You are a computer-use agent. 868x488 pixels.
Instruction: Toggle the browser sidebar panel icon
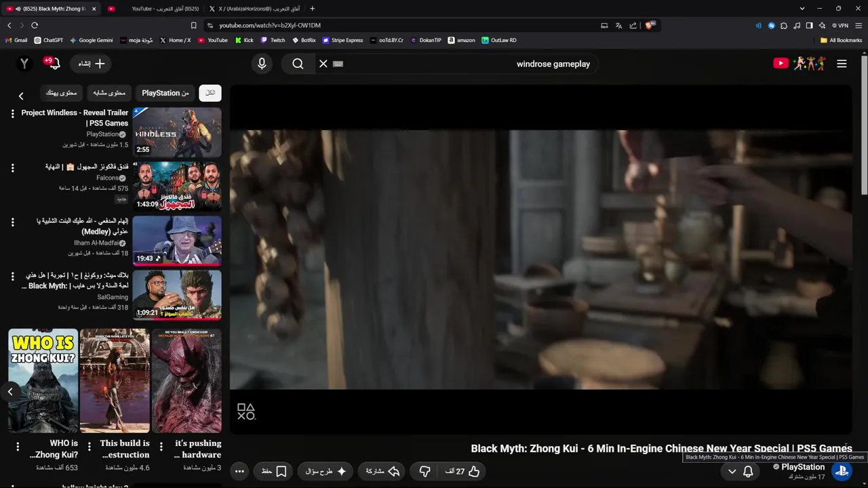tap(809, 25)
